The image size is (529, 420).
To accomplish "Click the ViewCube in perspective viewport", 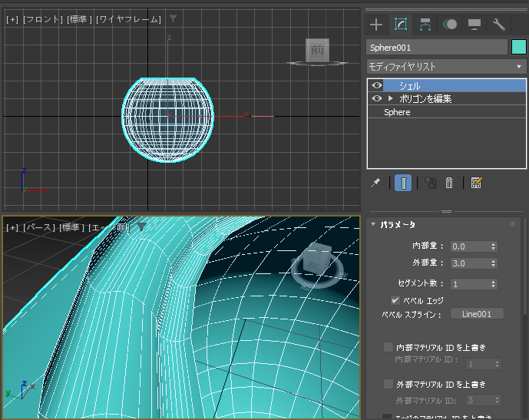I will pos(317,260).
